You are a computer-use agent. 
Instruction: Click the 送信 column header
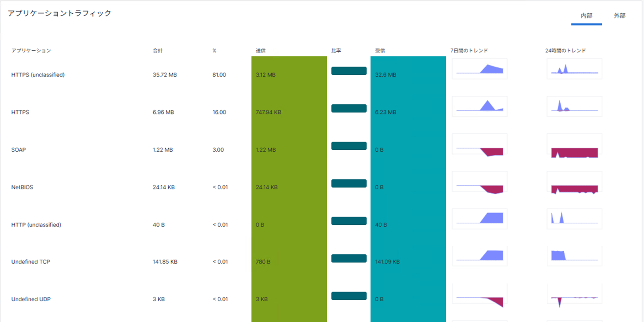[261, 51]
